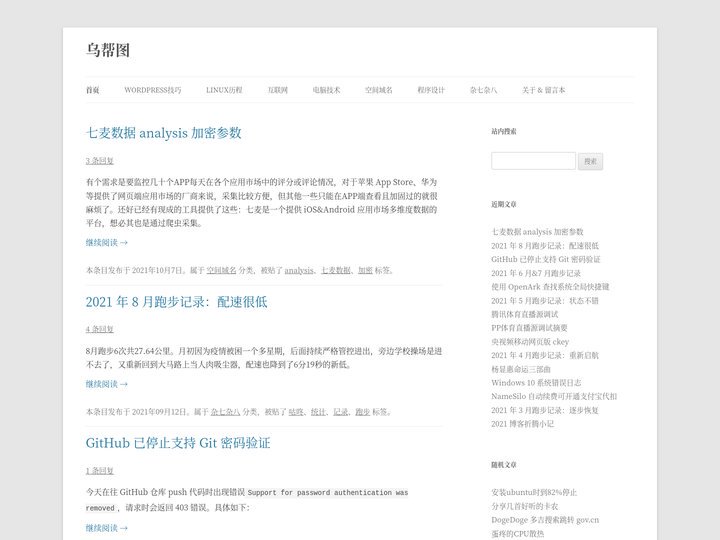
Task: Open 统计 tag link
Action: click(318, 412)
